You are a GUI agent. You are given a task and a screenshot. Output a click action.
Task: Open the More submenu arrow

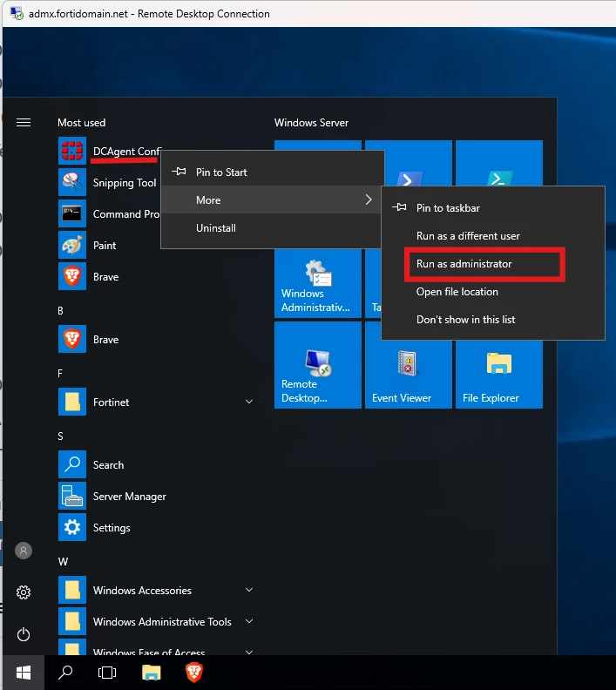[x=369, y=200]
